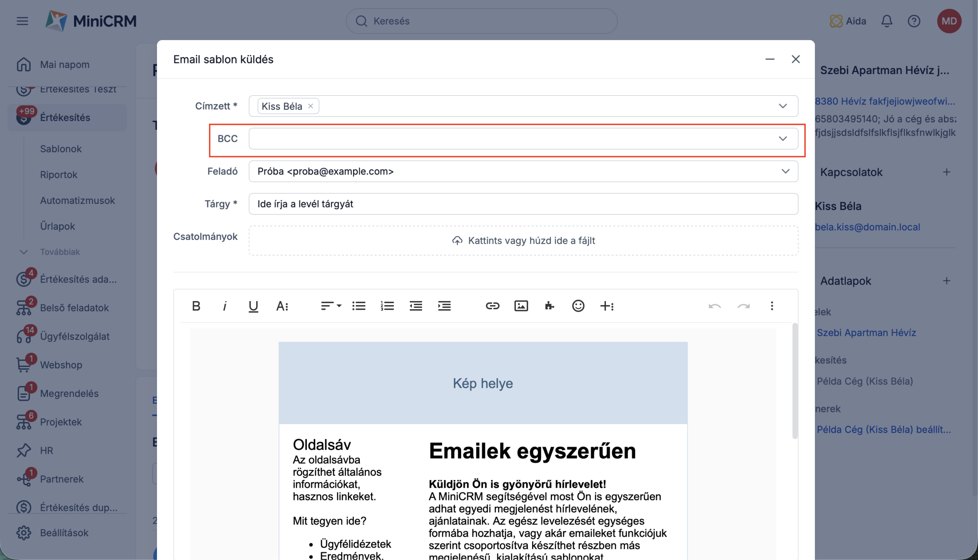Redo the editor change

(743, 306)
